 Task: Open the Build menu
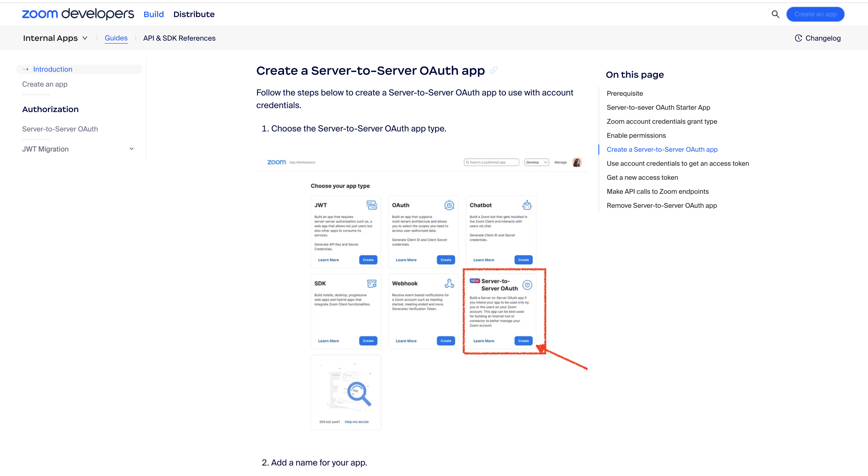click(x=154, y=14)
